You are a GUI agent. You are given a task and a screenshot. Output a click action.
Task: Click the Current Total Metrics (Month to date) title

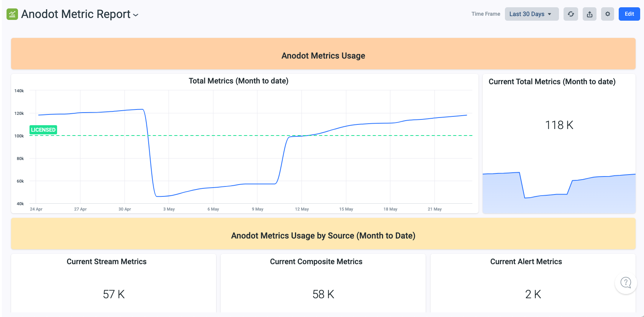552,82
